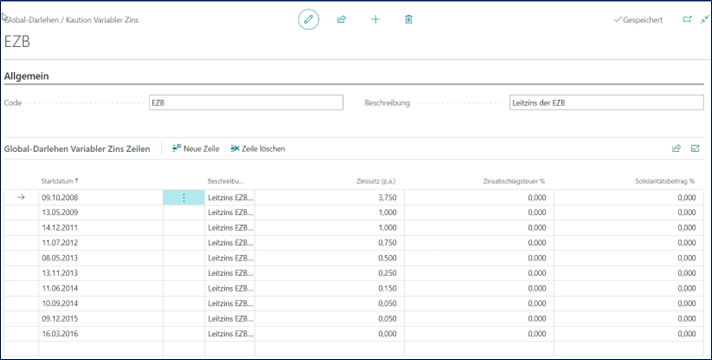Viewport: 712px width, 360px height.
Task: Open Global-Darlehen Variabler Zins Zeilen menu
Action: pyautogui.click(x=77, y=148)
